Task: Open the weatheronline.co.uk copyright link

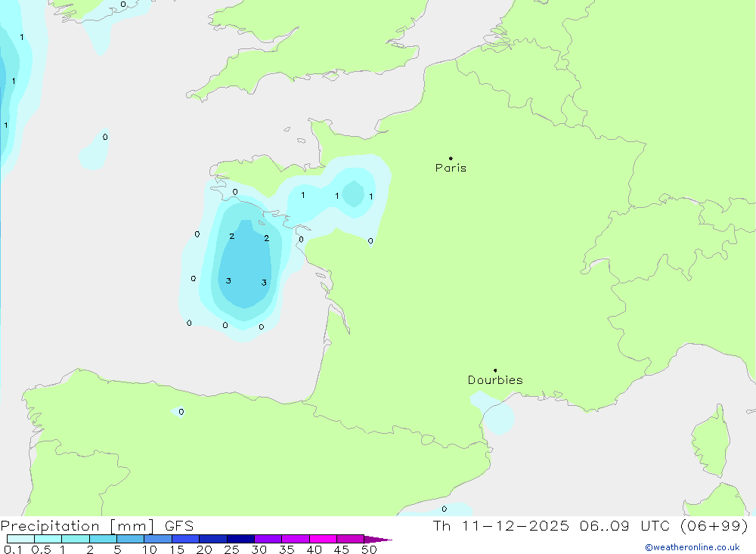Action: (x=692, y=547)
